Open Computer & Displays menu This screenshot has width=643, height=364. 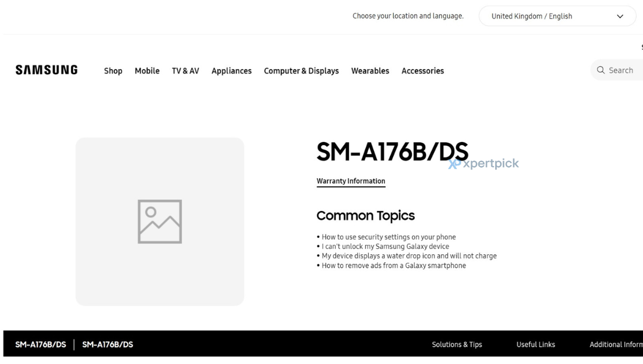[301, 71]
